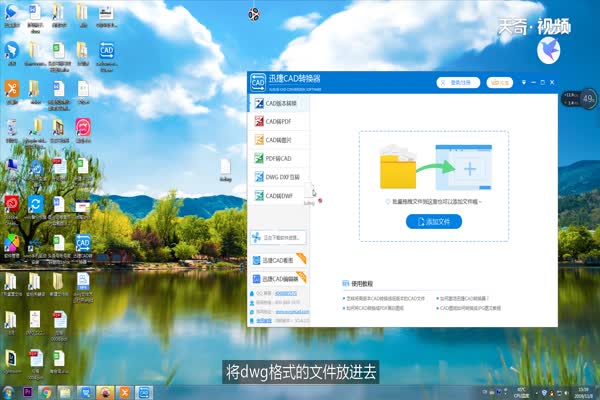
Task: Open File Explorer from the taskbar
Action: [65, 393]
